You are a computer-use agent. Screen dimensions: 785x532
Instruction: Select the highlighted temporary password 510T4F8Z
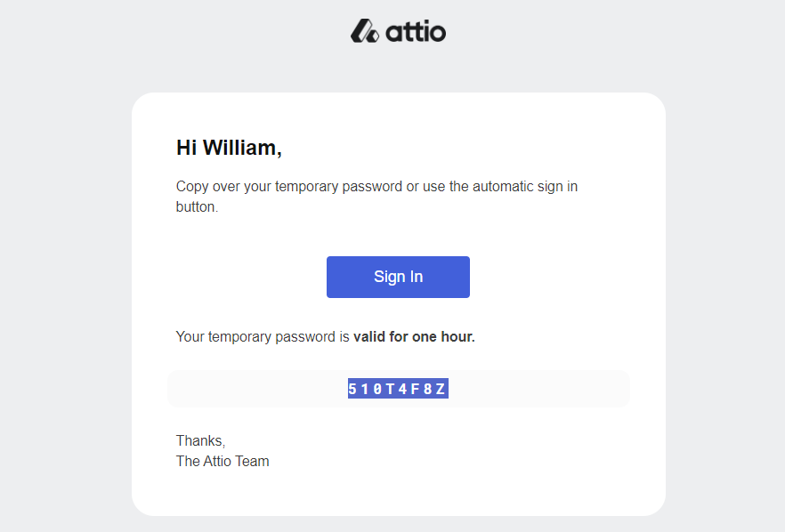(x=397, y=389)
